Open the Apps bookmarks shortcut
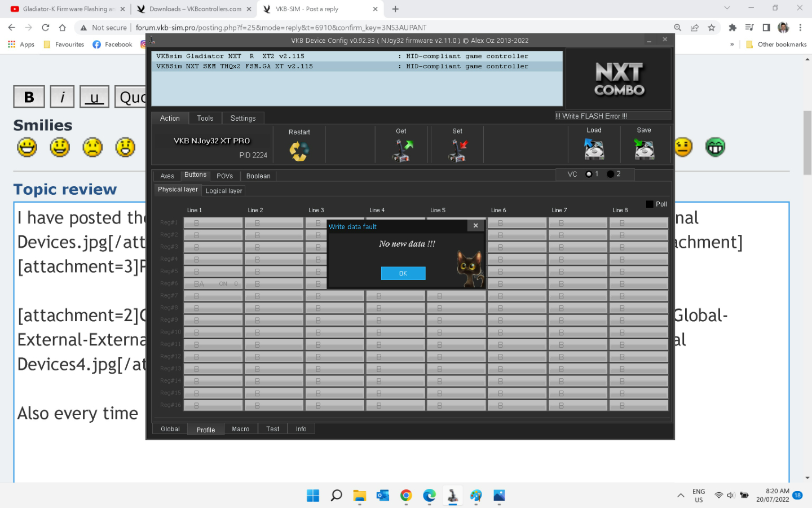The height and width of the screenshot is (508, 812). tap(21, 44)
